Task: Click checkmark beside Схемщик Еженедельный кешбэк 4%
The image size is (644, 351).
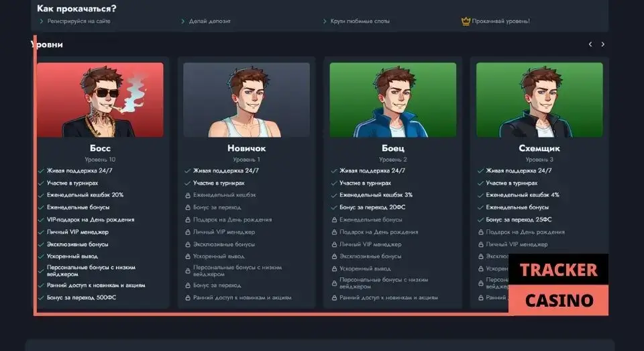Action: [480, 195]
